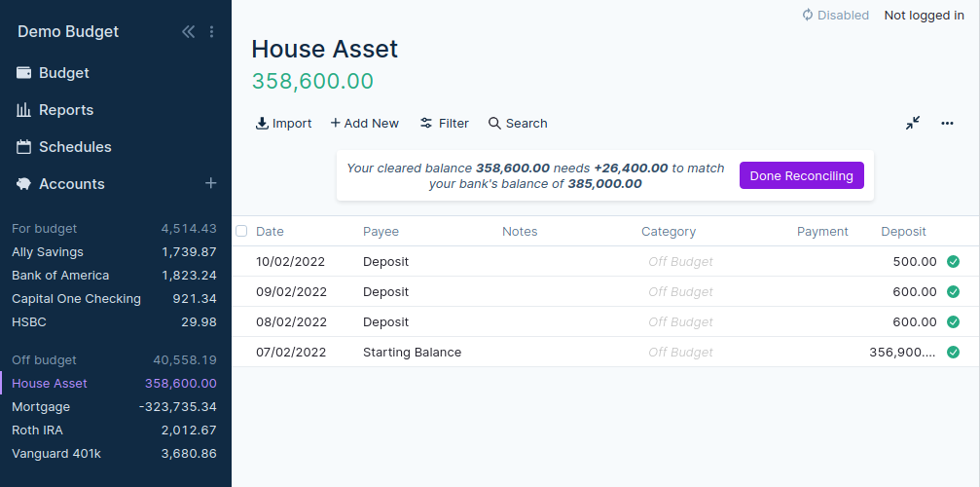Open the Demo Budget three-dot menu
Viewport: 980px width, 487px height.
[x=212, y=32]
